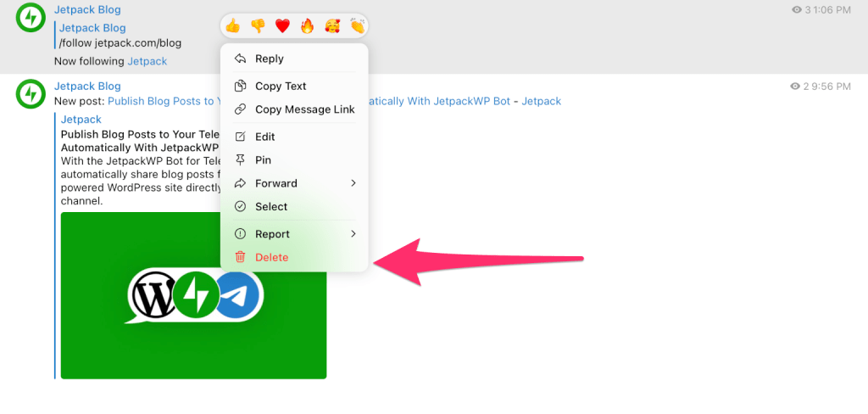Image resolution: width=868 pixels, height=414 pixels.
Task: Open the Jetpack link ending the New post line
Action: [542, 102]
